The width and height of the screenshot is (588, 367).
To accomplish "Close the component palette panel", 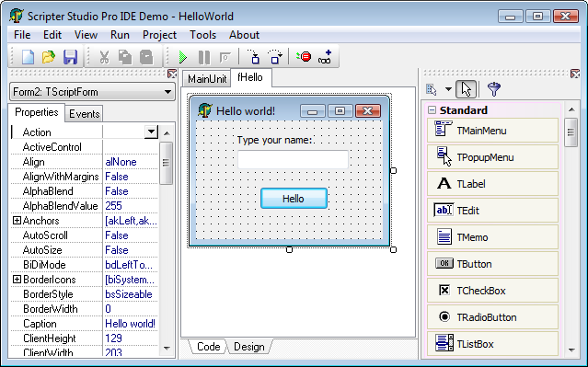I will pyautogui.click(x=575, y=74).
